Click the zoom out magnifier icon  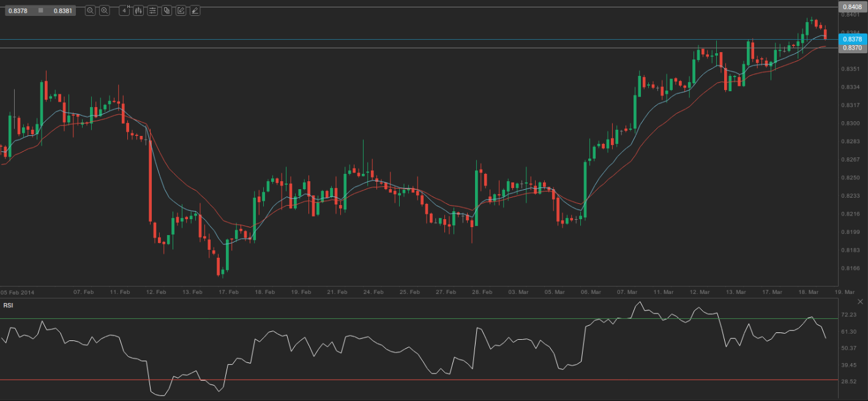[90, 10]
